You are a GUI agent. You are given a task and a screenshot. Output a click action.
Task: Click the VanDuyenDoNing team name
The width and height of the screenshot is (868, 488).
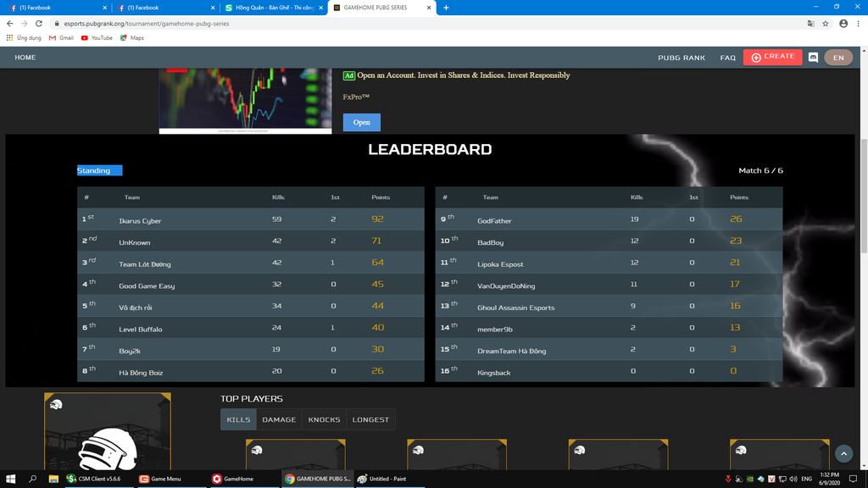tap(506, 286)
